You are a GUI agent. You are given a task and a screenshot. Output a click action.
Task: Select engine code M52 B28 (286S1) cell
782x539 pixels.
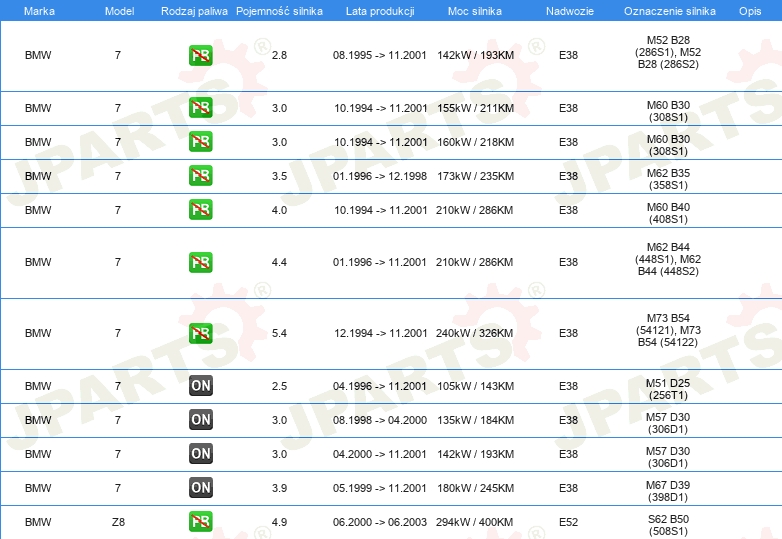pyautogui.click(x=668, y=52)
